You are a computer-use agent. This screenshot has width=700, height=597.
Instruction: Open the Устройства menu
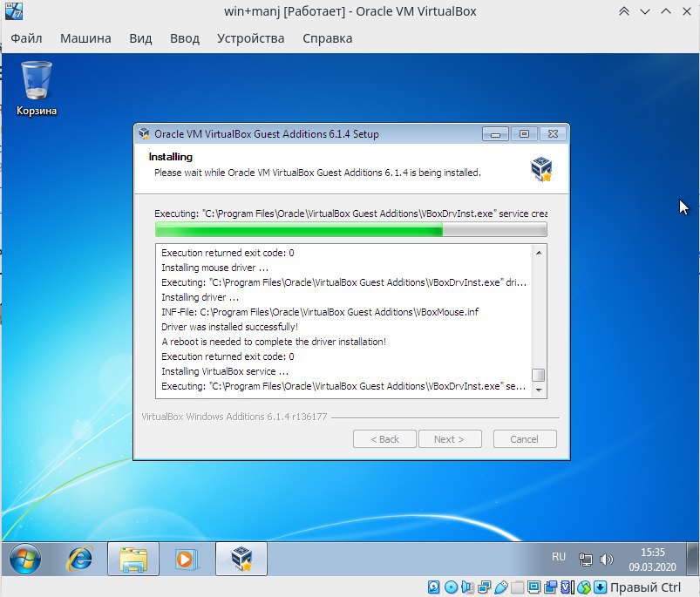click(250, 38)
